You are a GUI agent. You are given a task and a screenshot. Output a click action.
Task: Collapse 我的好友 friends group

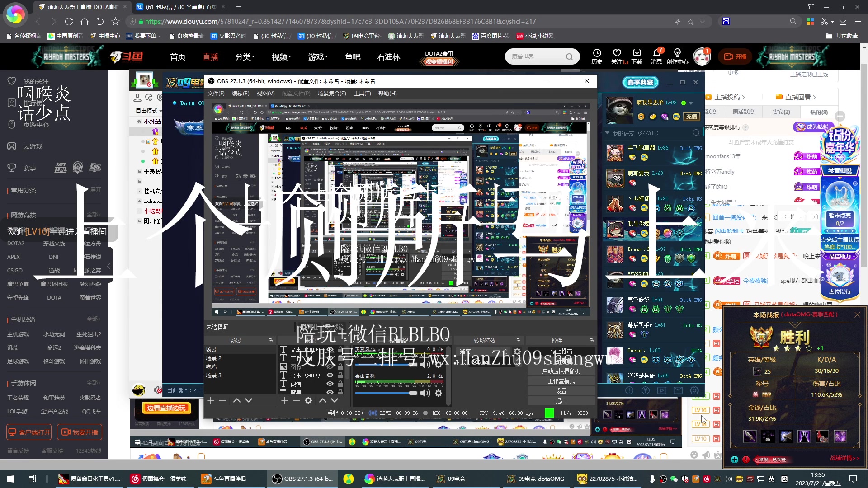click(x=607, y=133)
